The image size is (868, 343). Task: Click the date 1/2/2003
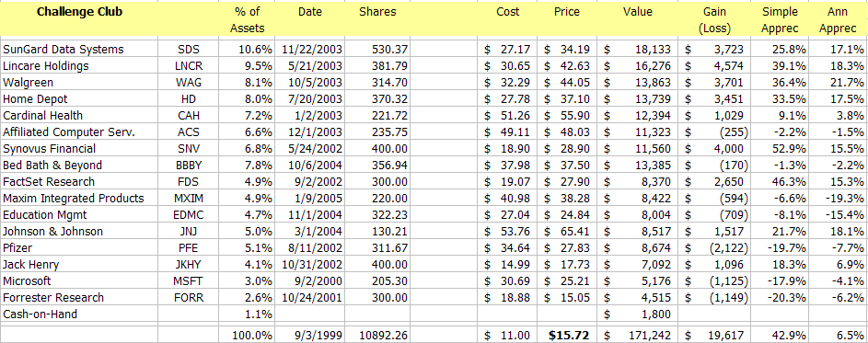(x=309, y=116)
